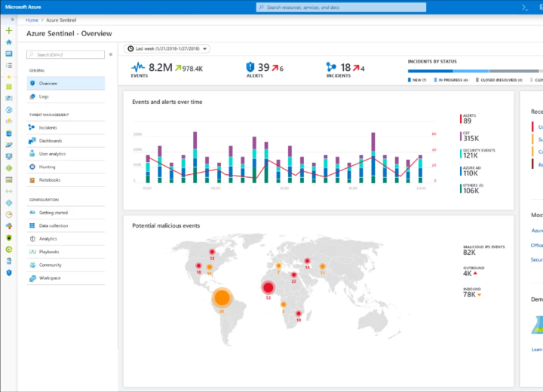
Task: Open the Last week time range dropdown
Action: [167, 49]
